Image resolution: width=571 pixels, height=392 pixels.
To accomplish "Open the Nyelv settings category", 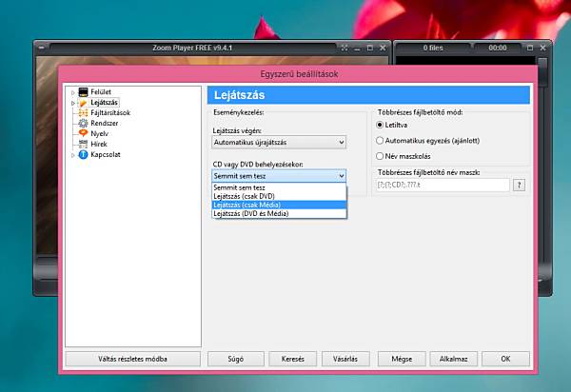I will [x=99, y=133].
